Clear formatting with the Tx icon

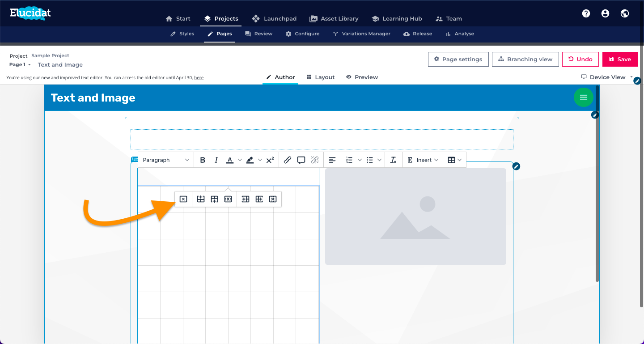click(x=394, y=160)
